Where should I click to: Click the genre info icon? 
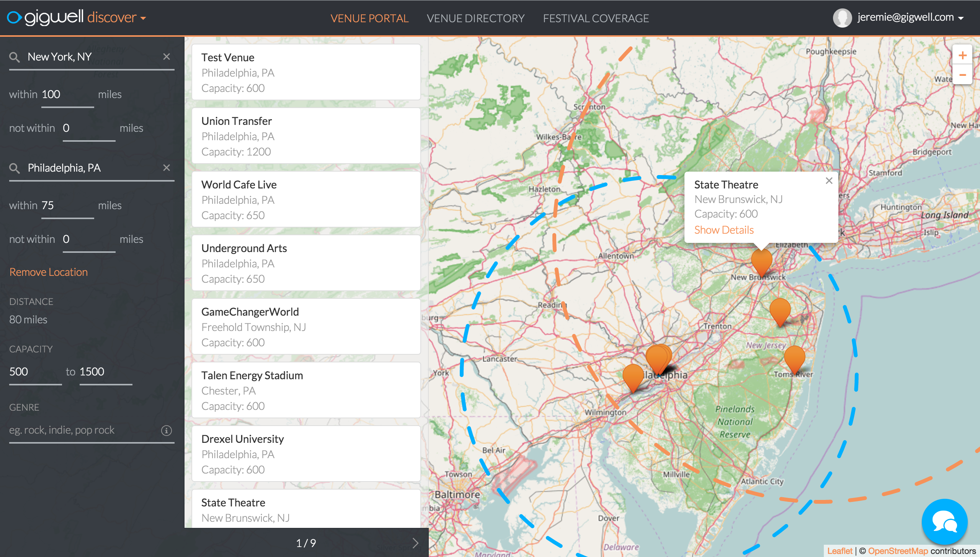point(166,430)
